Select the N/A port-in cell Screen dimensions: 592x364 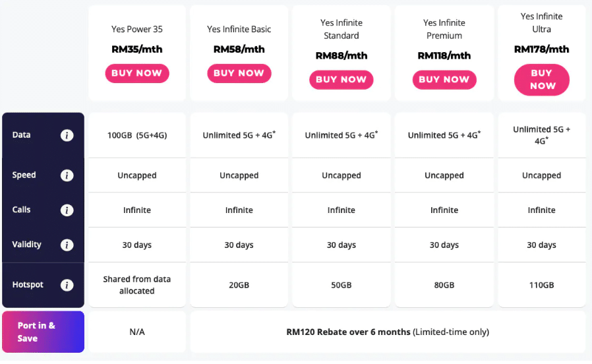[137, 332]
